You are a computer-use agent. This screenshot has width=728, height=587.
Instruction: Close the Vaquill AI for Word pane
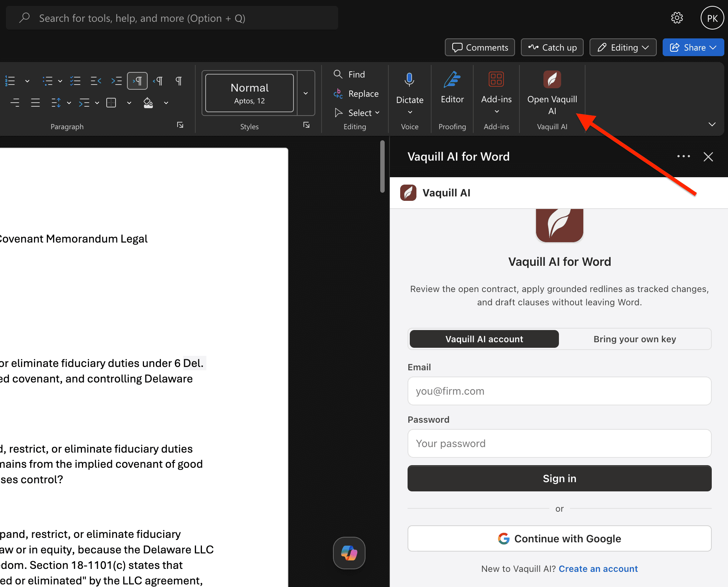pos(708,157)
